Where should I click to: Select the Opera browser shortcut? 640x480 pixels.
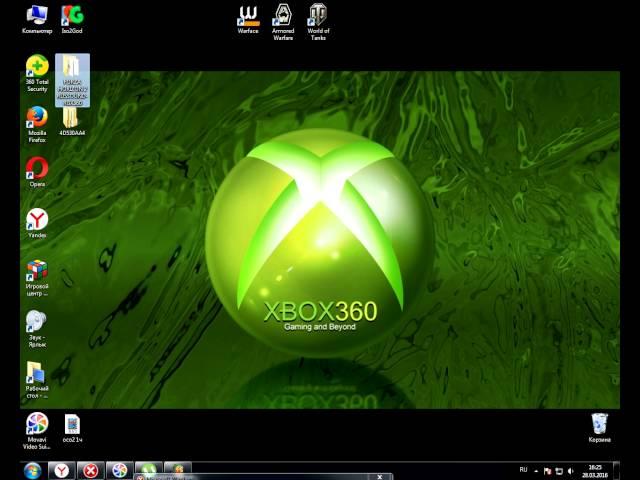tap(37, 172)
